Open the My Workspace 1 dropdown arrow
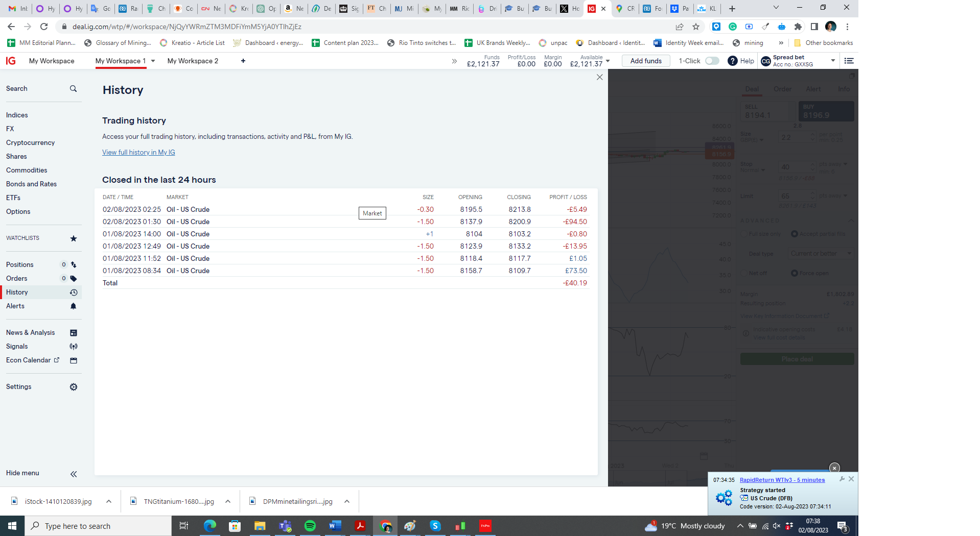Viewport: 980px width, 536px height. [x=153, y=61]
